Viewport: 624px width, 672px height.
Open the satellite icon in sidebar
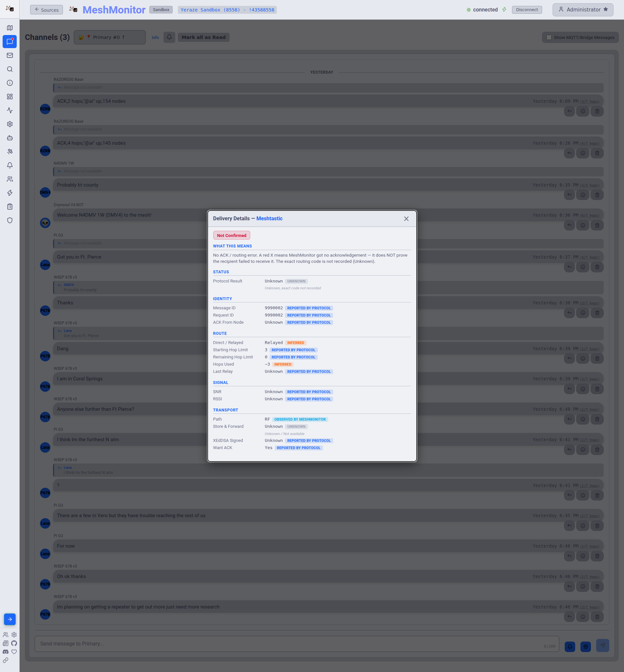(x=10, y=152)
